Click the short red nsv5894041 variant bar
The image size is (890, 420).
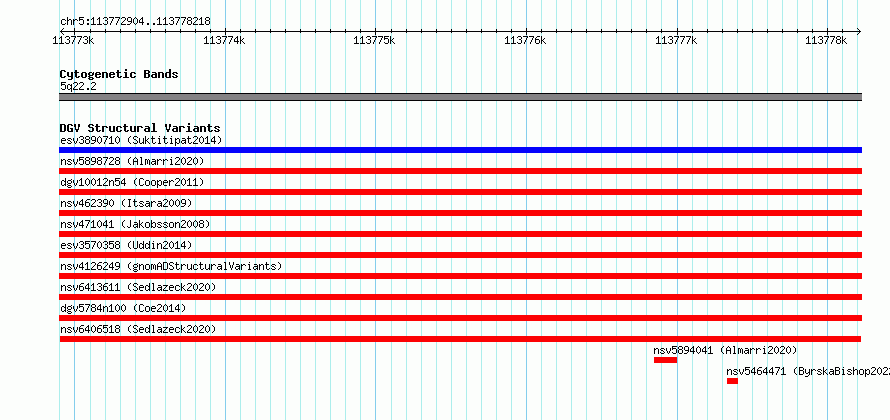click(665, 360)
